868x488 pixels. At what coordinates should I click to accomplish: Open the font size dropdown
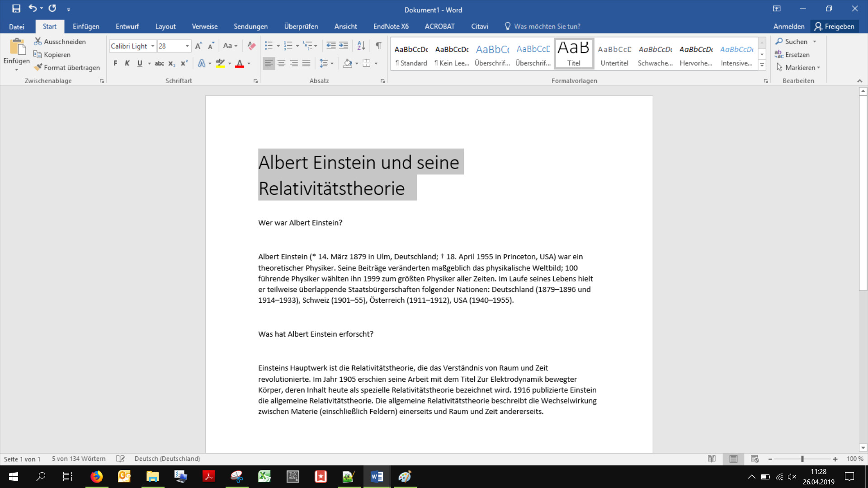pyautogui.click(x=187, y=46)
